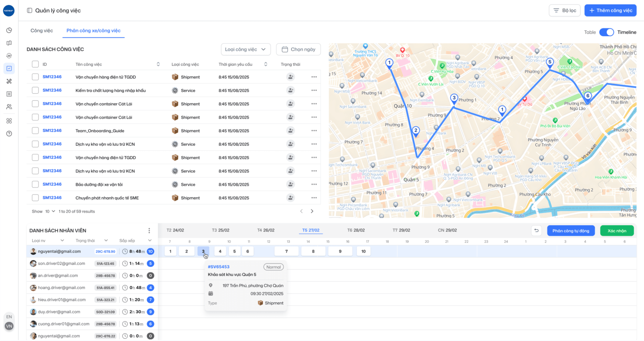644x341 pixels.
Task: Assign staff icon for Bảo dưỡng đội xe vận tải
Action: pos(290,184)
